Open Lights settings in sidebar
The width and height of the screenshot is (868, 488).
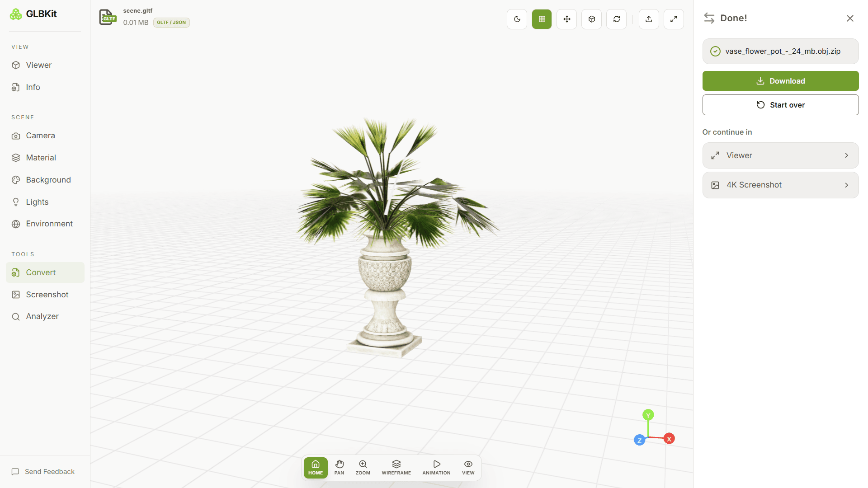(x=45, y=202)
